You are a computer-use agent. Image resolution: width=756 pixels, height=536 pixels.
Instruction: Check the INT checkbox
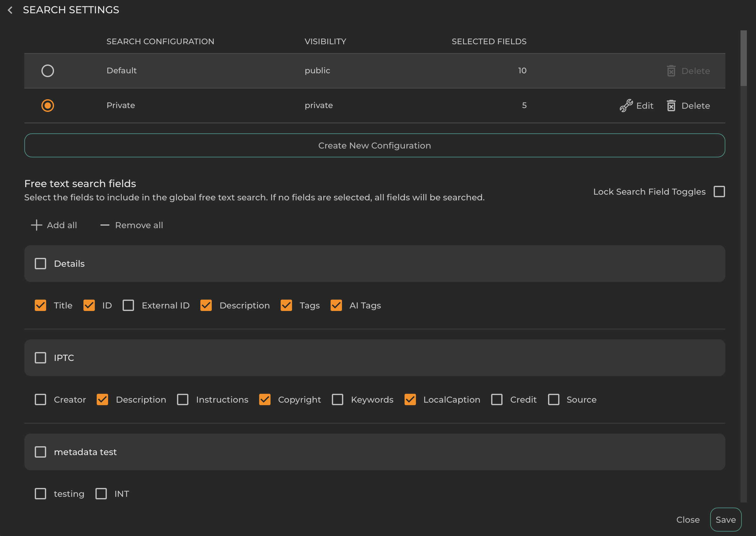[101, 493]
